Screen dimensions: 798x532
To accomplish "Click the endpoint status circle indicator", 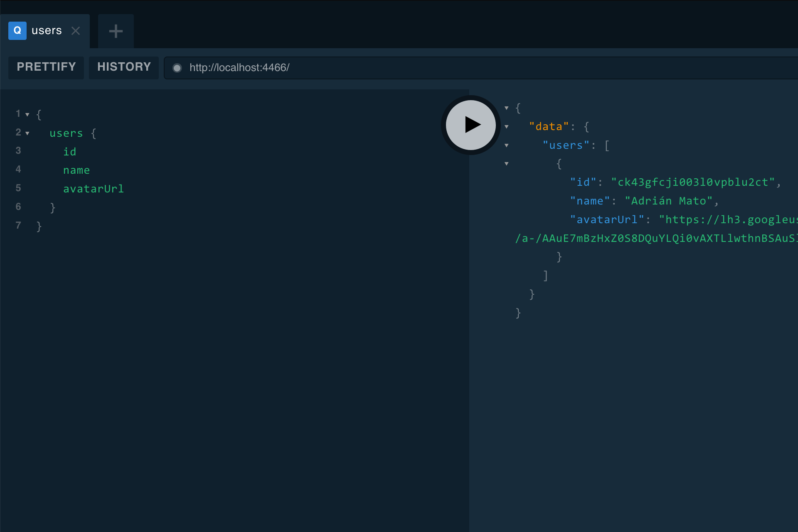I will pyautogui.click(x=177, y=68).
